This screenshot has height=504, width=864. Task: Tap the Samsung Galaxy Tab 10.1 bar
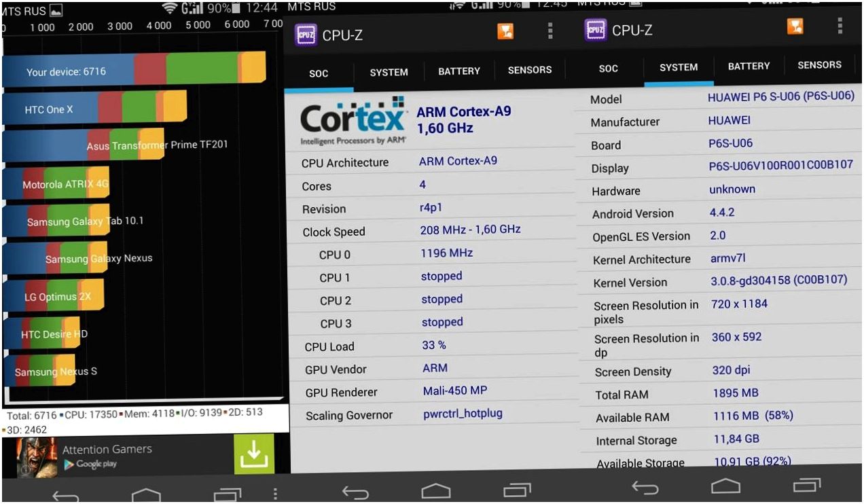pos(56,221)
